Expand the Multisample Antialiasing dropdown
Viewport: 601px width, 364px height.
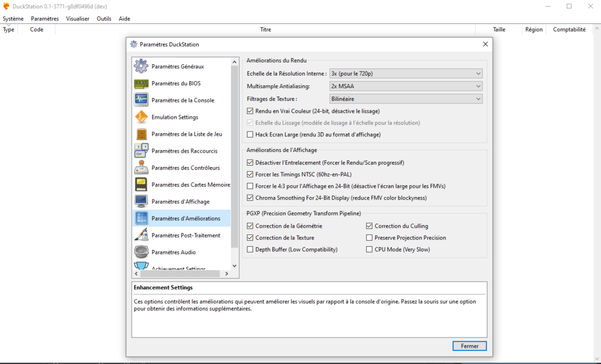(406, 86)
